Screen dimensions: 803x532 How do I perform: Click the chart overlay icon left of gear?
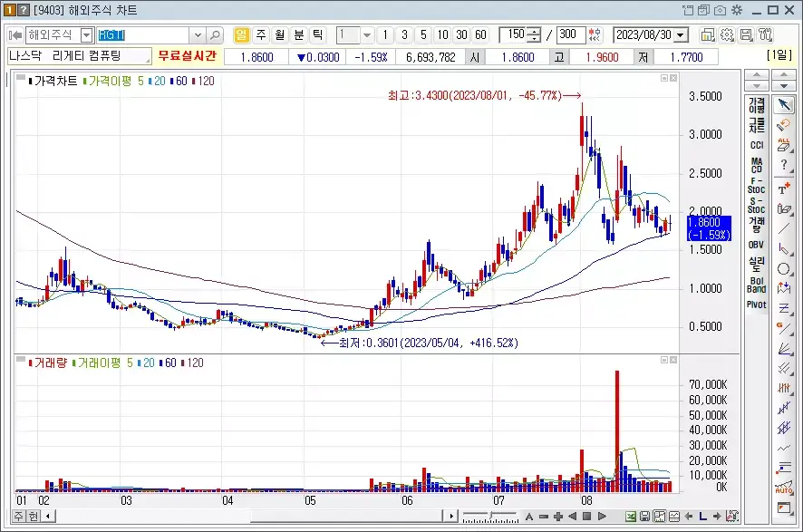tap(708, 34)
